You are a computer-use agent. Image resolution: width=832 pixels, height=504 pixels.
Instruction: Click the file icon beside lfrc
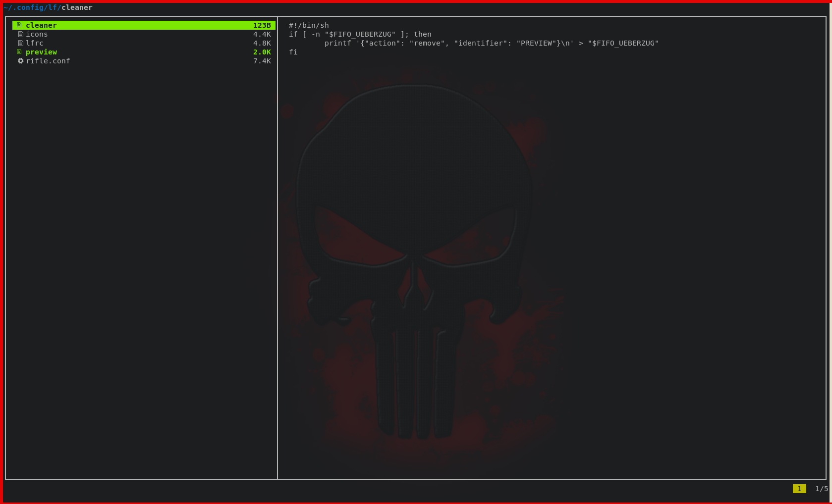(21, 43)
